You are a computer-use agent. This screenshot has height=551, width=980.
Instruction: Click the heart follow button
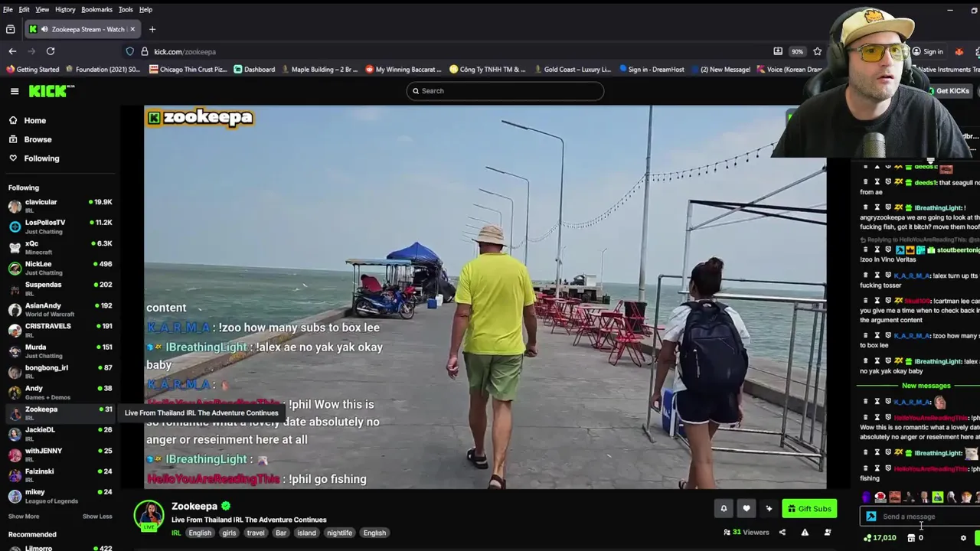pyautogui.click(x=746, y=508)
